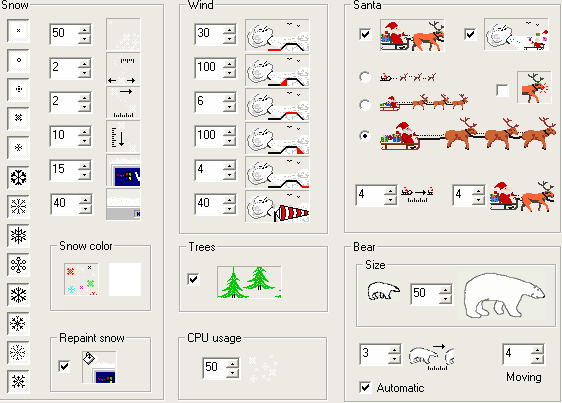Enable the red-nosed reindeer checkbox

[x=503, y=90]
